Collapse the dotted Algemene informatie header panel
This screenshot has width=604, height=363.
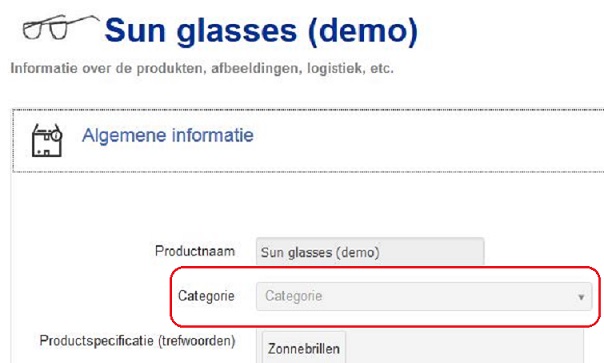tap(308, 141)
